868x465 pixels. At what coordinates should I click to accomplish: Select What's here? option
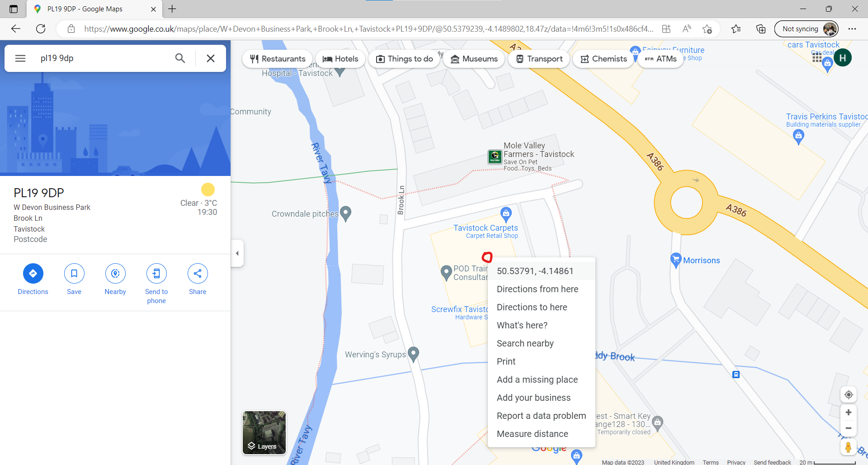coord(542,325)
